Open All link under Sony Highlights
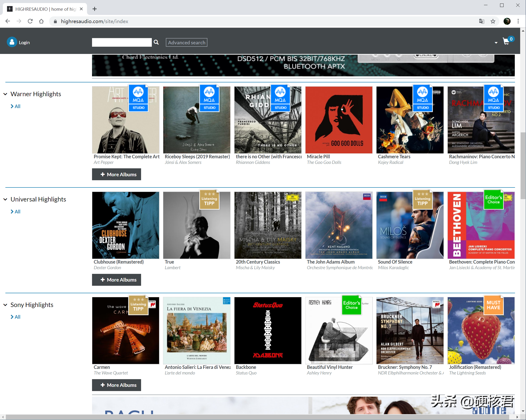The width and height of the screenshot is (526, 420). pyautogui.click(x=15, y=317)
